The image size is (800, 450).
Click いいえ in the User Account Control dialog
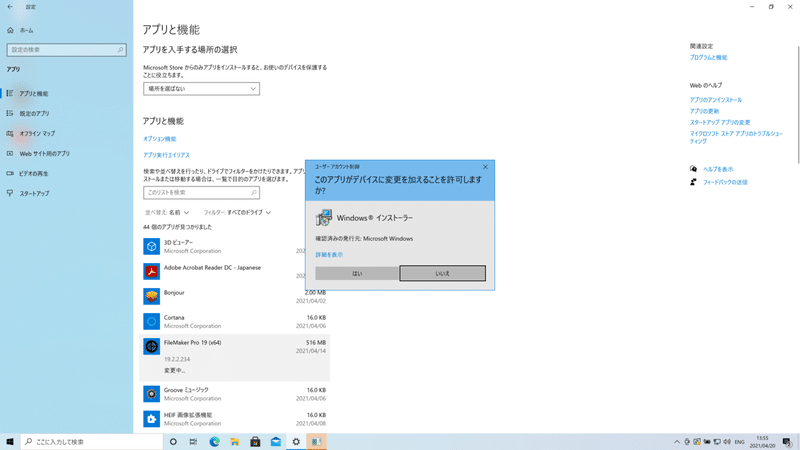click(442, 273)
